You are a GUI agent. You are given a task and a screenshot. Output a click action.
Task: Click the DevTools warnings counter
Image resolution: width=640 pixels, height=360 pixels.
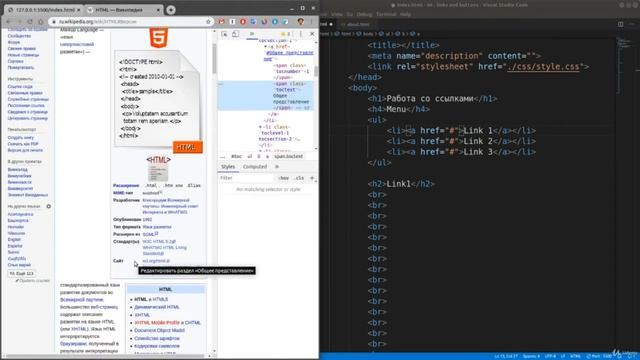click(x=285, y=34)
